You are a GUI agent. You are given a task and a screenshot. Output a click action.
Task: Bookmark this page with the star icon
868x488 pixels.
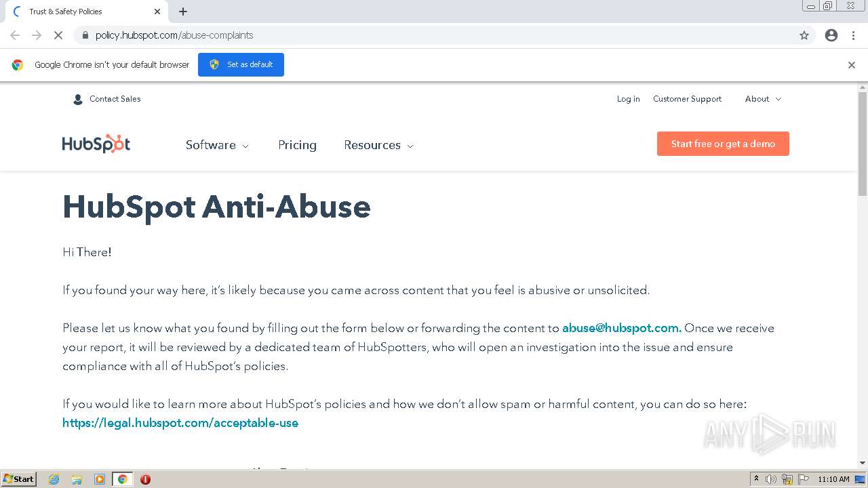pyautogui.click(x=804, y=35)
